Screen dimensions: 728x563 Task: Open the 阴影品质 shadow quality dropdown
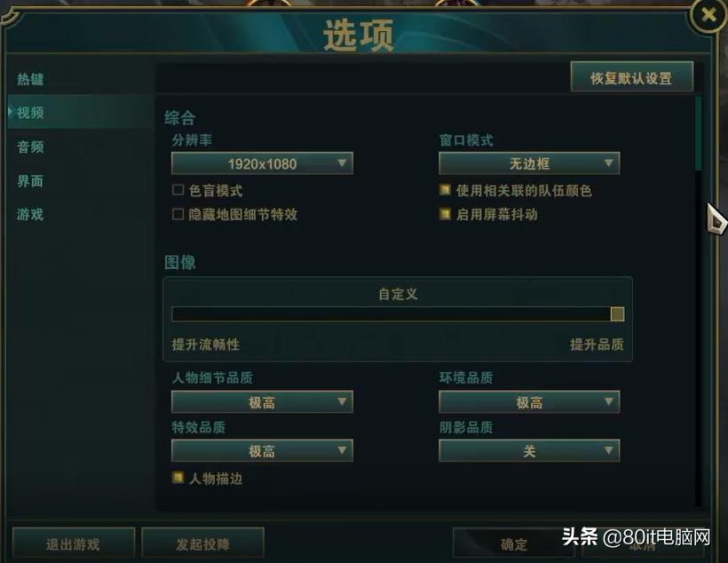[x=528, y=450]
